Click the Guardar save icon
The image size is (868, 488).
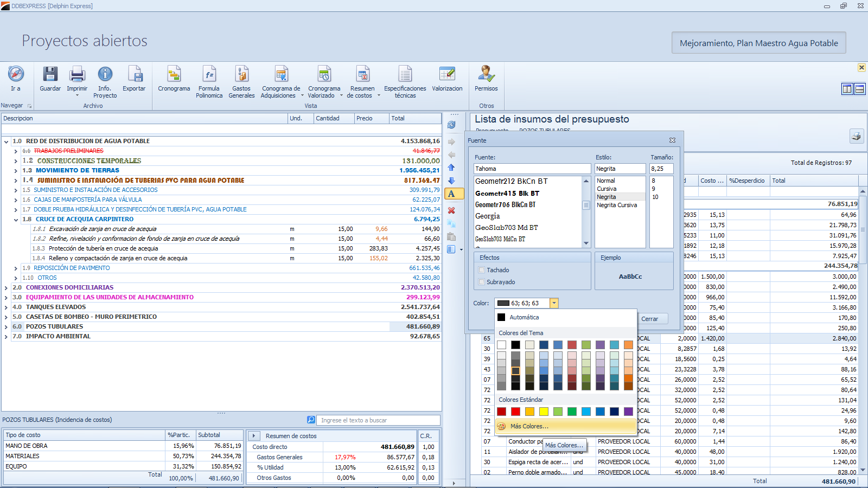pos(50,75)
